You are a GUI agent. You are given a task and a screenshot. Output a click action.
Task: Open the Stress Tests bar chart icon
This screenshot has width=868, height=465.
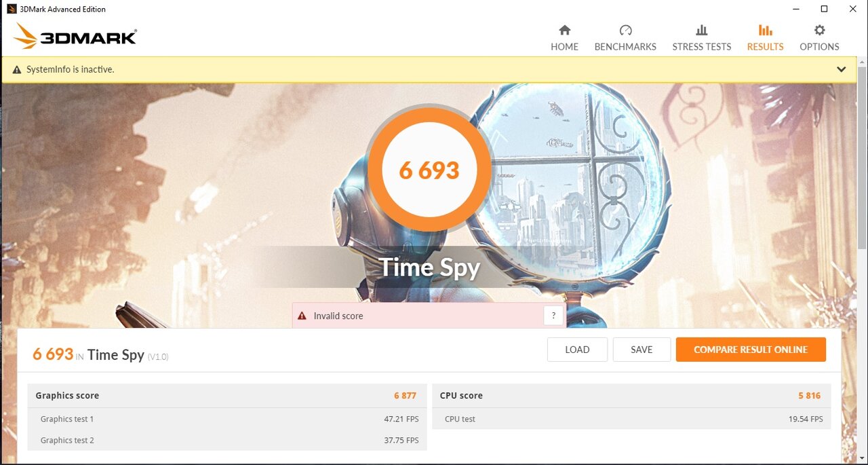tap(702, 30)
